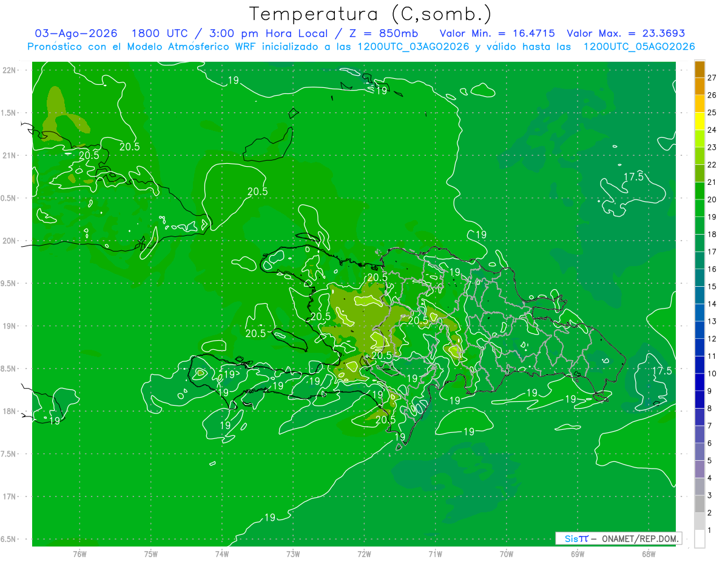Click 'Valor Min. = 16.4715' text

(x=497, y=33)
